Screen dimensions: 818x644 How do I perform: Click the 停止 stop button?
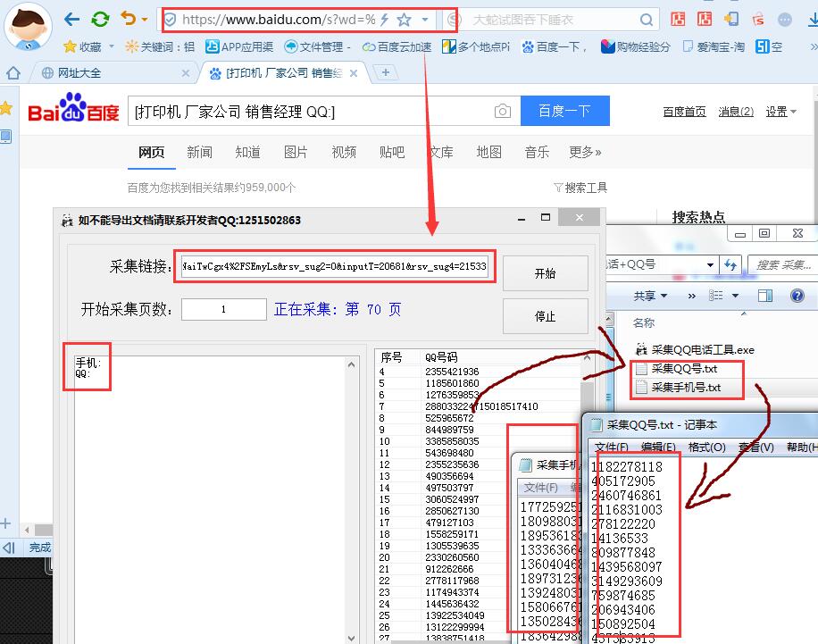(x=545, y=316)
